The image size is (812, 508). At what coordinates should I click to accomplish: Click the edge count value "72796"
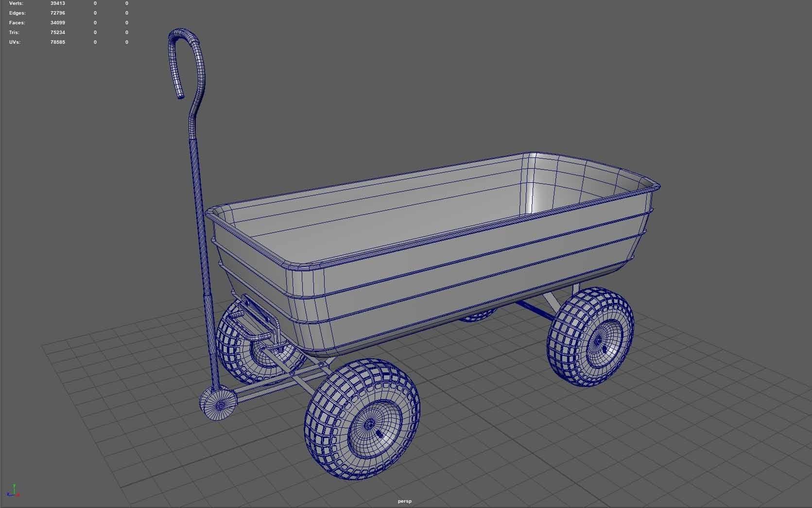click(x=57, y=13)
